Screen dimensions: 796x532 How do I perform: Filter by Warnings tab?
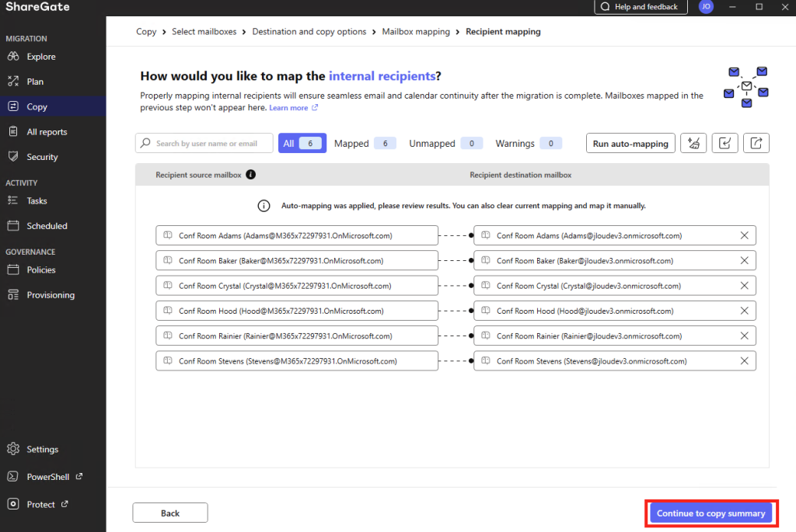pos(528,144)
